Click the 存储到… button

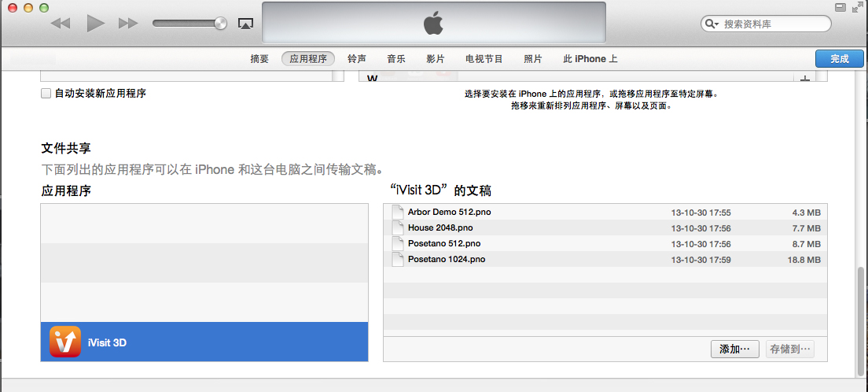pyautogui.click(x=790, y=349)
